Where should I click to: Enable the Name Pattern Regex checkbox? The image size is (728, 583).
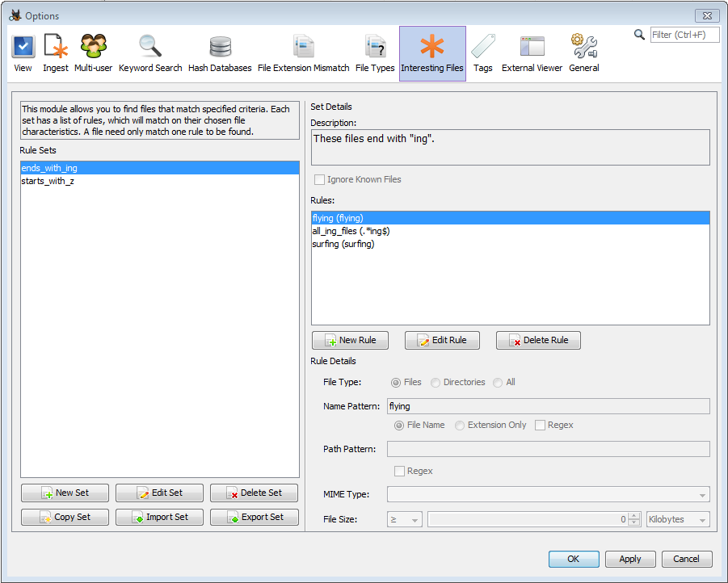pos(541,426)
